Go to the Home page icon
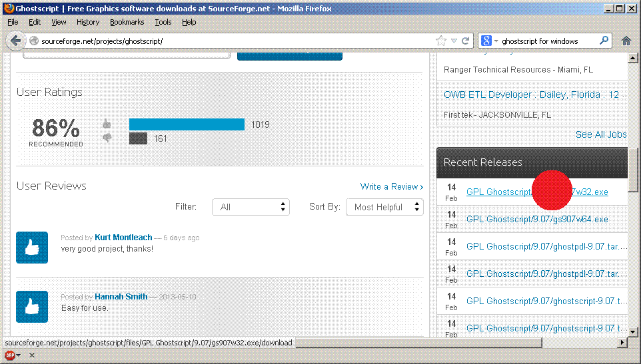Viewport: 641px width, 364px height. pyautogui.click(x=626, y=41)
